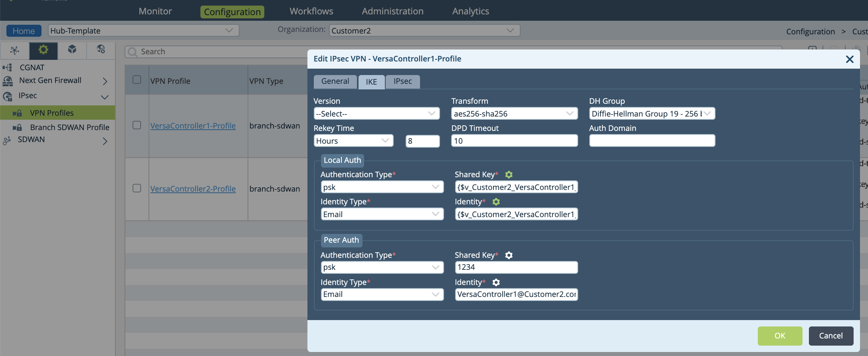Parameterize Local Auth Shared Key gear icon
Screen dimensions: 868x356
(x=509, y=174)
